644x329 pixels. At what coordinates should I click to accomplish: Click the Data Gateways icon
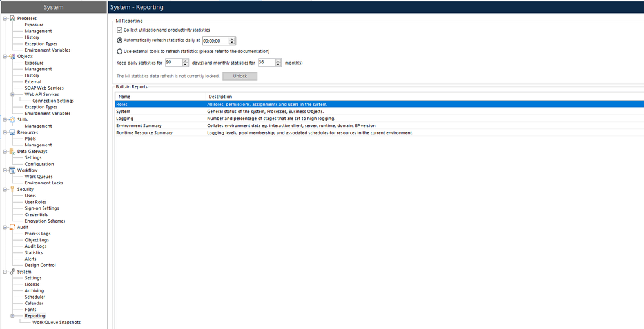pyautogui.click(x=12, y=152)
